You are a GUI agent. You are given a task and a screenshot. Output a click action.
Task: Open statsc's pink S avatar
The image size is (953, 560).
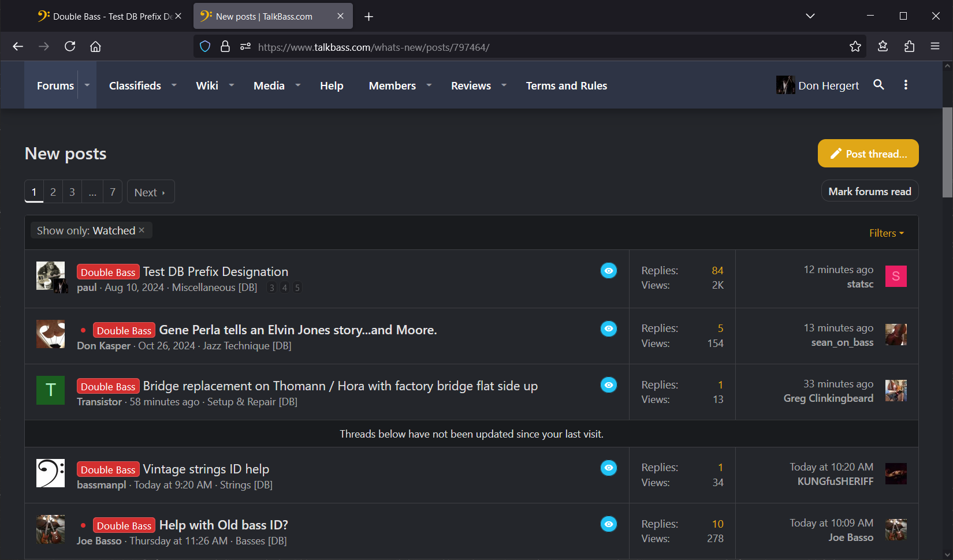point(896,277)
